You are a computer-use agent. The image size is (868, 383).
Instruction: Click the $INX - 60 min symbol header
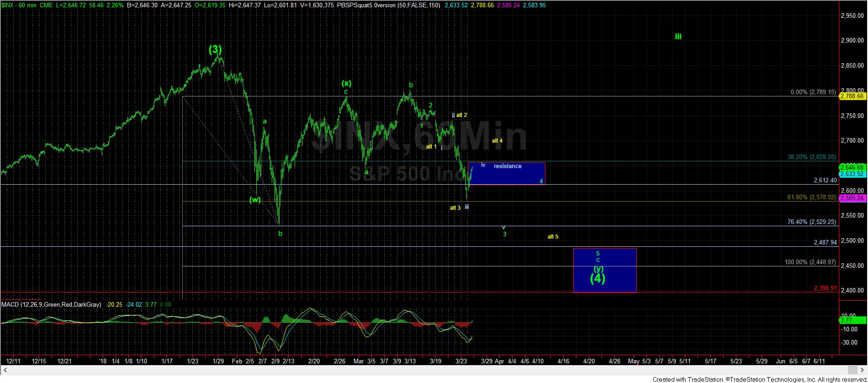point(21,5)
